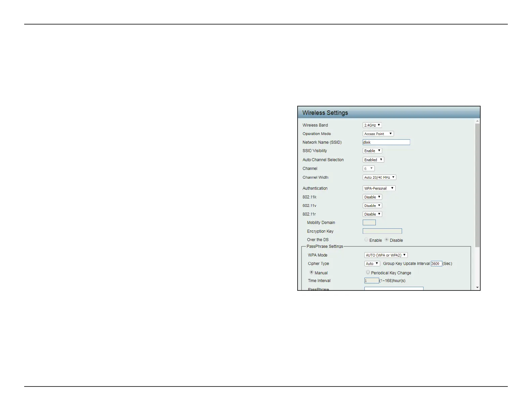Click the vertical scrollbar thumb

pos(478,185)
